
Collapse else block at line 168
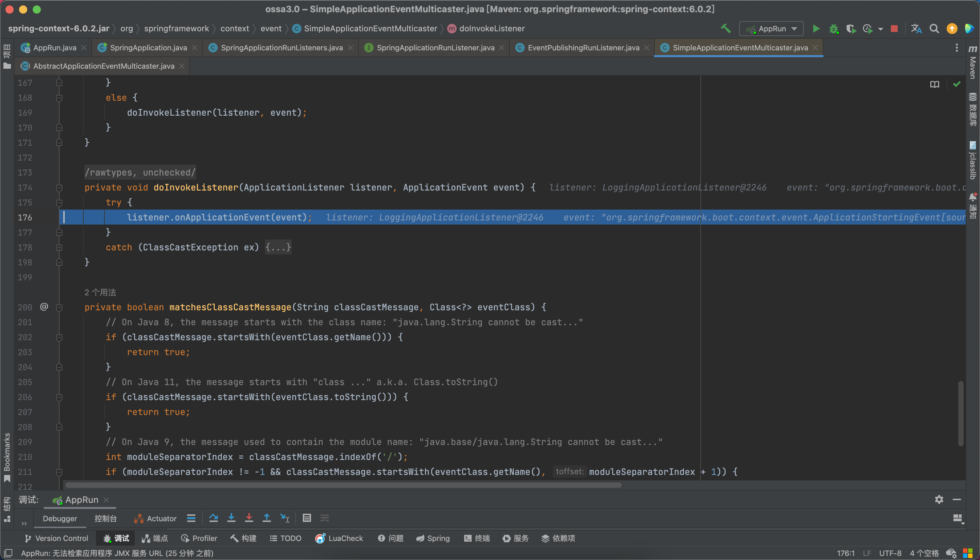[59, 98]
